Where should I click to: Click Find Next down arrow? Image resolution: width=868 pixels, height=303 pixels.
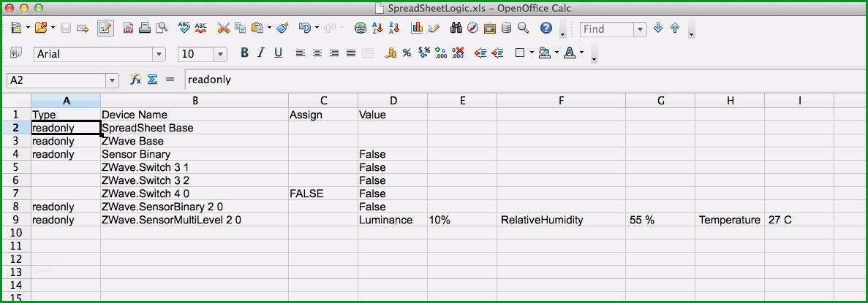657,28
